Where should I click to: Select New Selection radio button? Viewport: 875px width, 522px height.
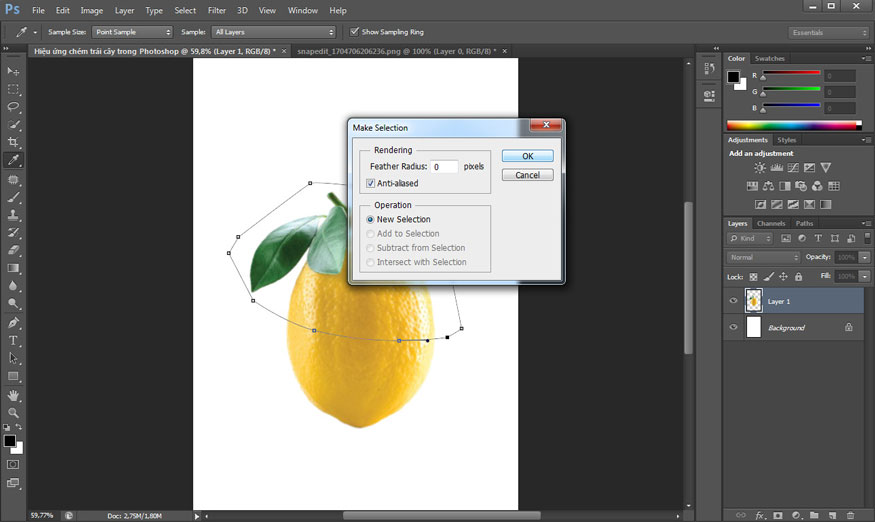pyautogui.click(x=370, y=219)
